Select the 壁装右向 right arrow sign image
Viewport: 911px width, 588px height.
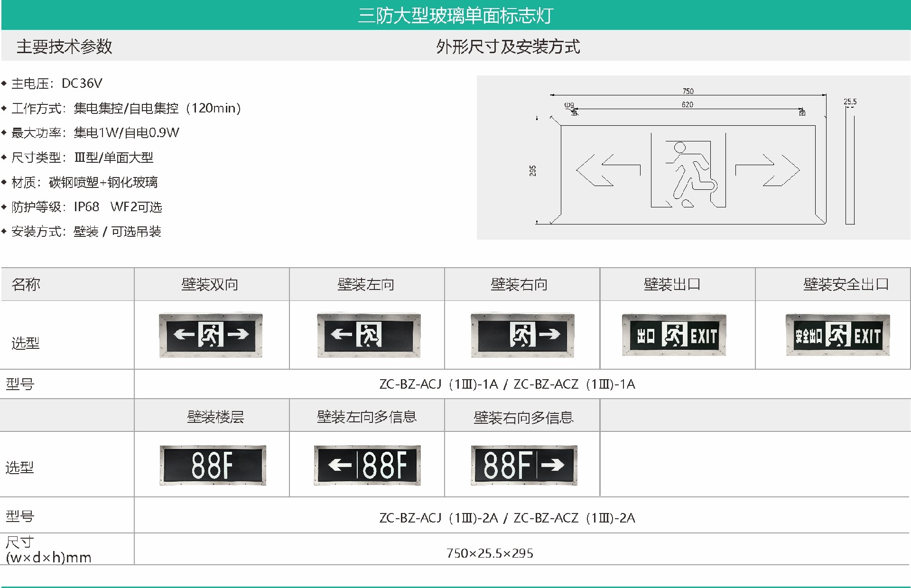(522, 336)
